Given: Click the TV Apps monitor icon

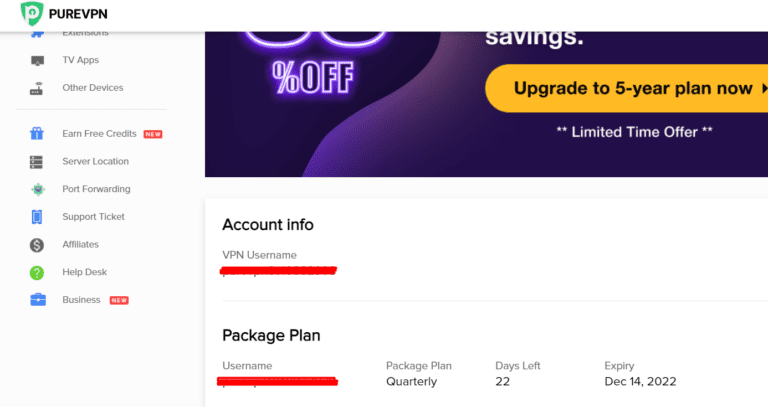Looking at the screenshot, I should (x=37, y=60).
